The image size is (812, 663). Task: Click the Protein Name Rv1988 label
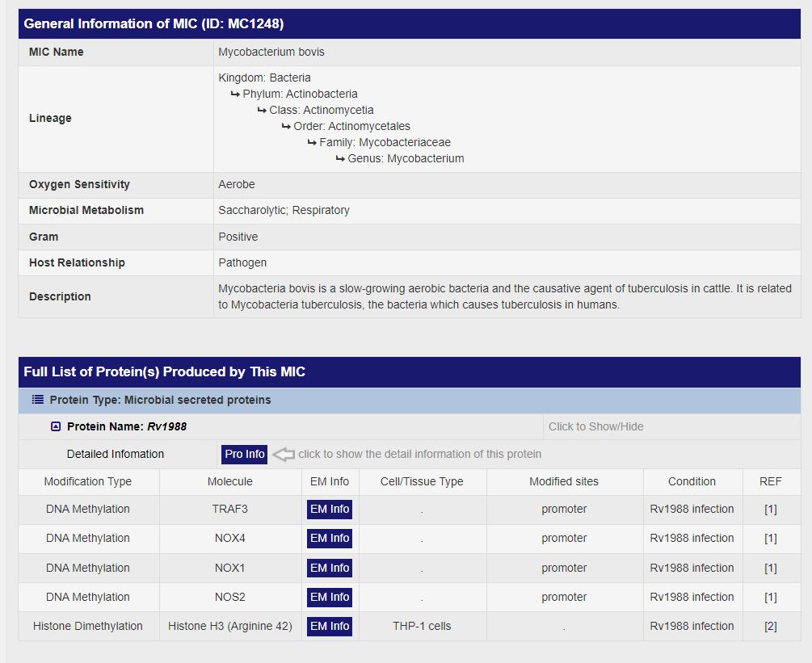coord(127,426)
